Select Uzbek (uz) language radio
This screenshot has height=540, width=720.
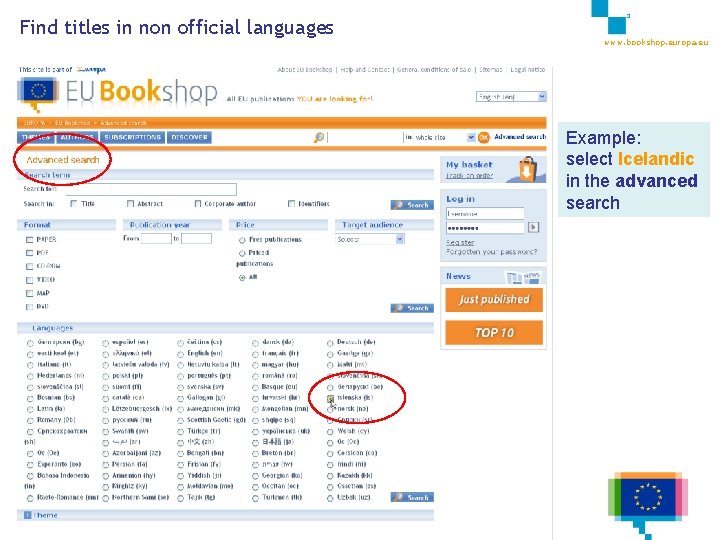pos(330,498)
